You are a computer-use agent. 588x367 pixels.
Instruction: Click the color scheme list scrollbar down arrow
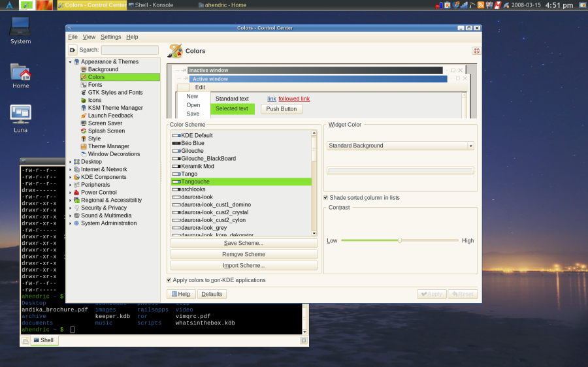pos(314,233)
